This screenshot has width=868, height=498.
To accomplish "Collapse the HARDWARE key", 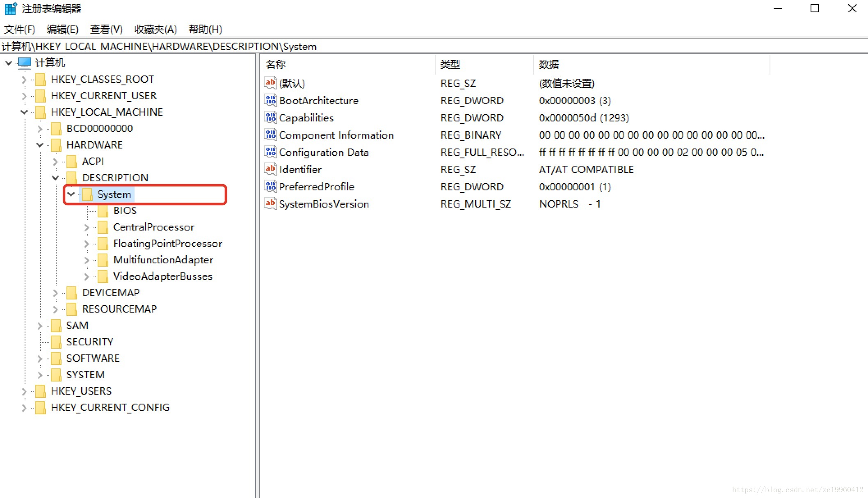I will (x=40, y=145).
